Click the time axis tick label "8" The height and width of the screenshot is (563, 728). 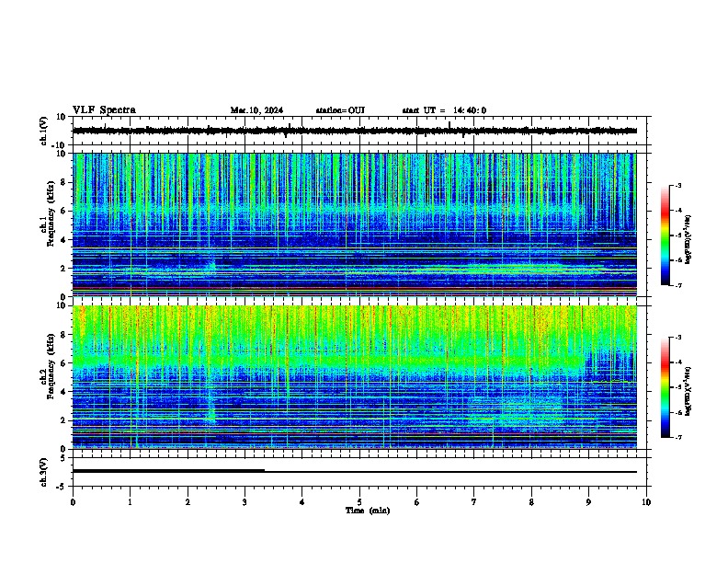tap(531, 502)
